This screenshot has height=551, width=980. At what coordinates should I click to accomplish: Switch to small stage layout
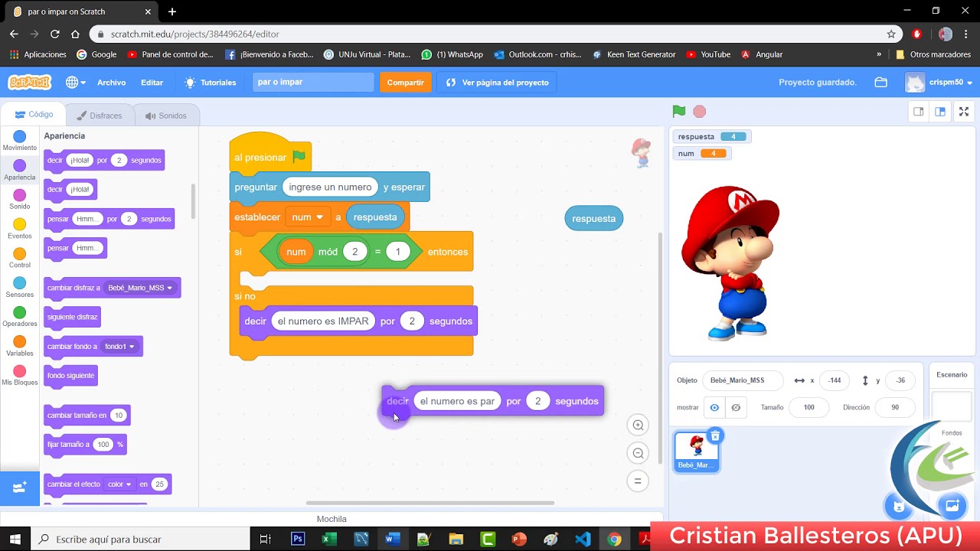918,112
